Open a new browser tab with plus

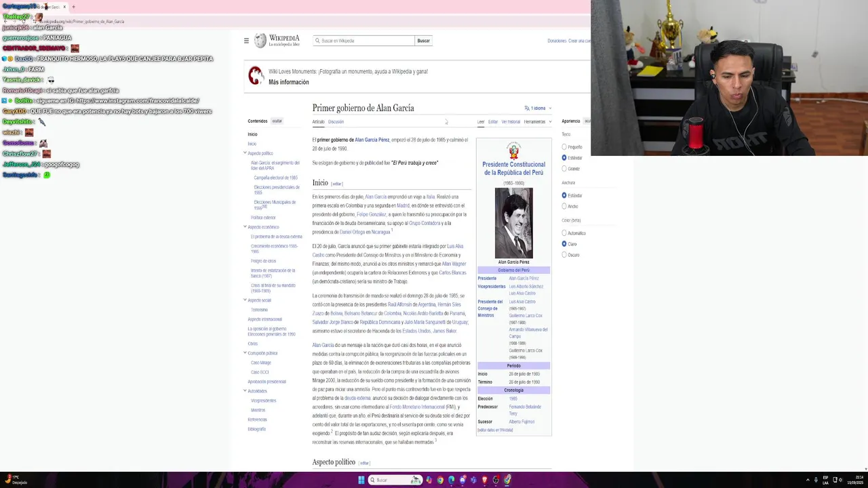pos(73,7)
